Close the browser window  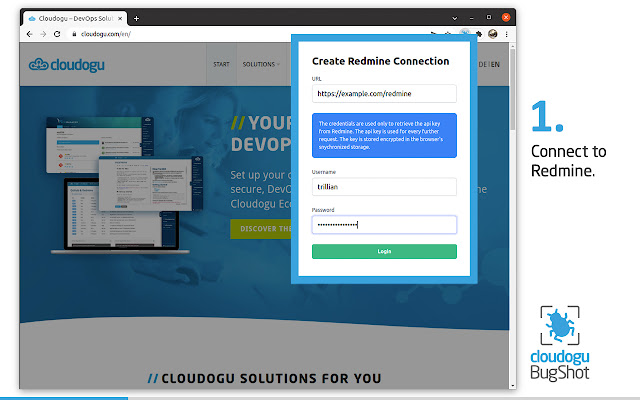pyautogui.click(x=506, y=17)
